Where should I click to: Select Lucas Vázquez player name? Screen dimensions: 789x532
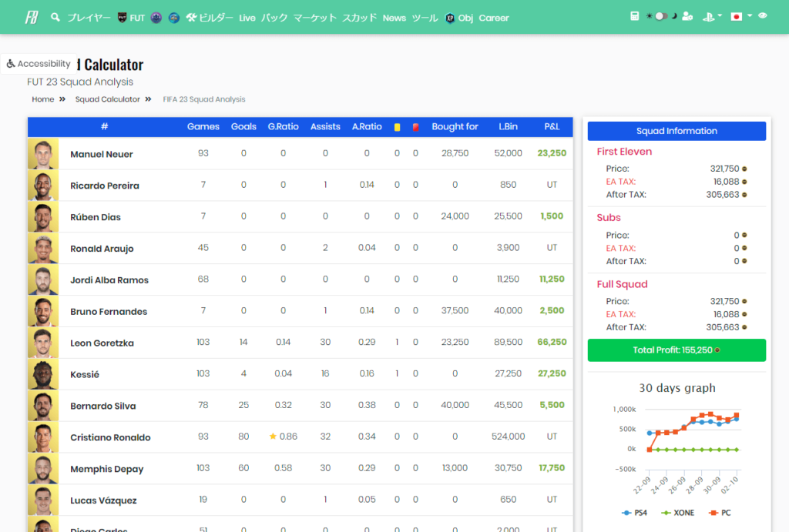(103, 500)
